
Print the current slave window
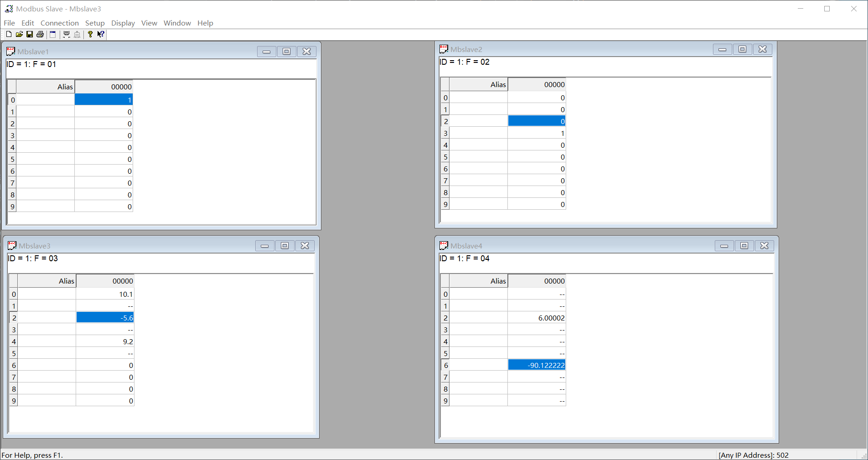point(40,34)
